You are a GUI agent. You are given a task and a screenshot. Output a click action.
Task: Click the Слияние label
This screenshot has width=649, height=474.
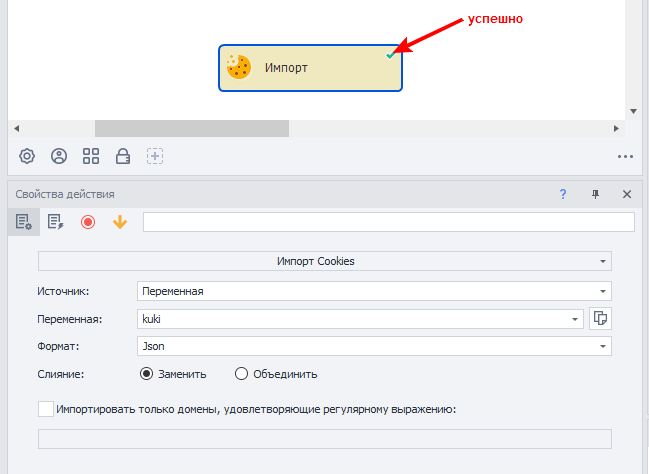pos(61,374)
